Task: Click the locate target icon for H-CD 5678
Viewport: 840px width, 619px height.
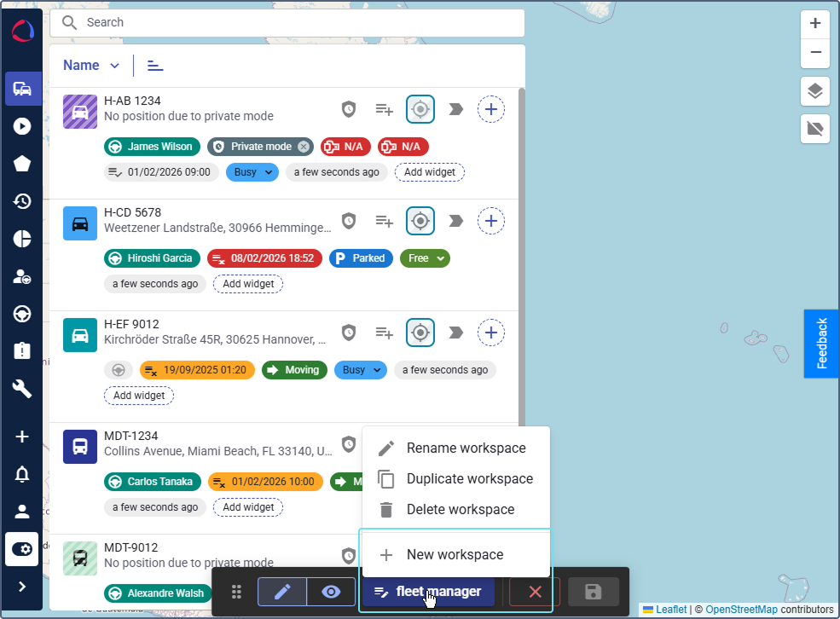Action: point(420,221)
